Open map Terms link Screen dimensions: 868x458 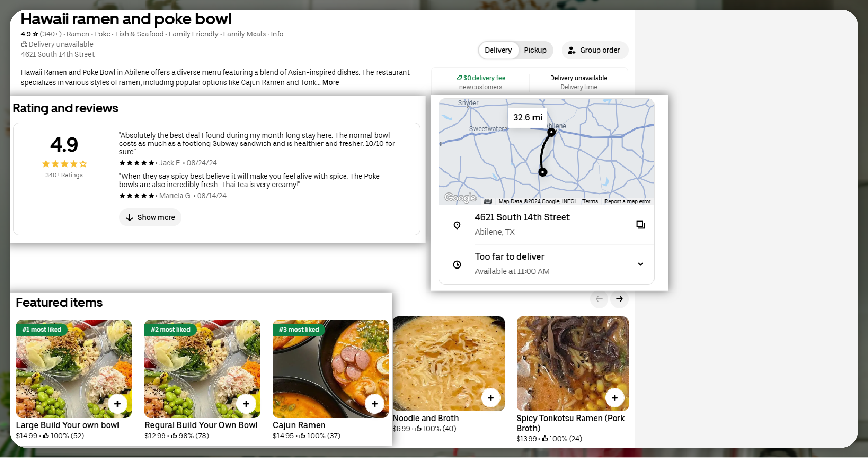coord(590,201)
